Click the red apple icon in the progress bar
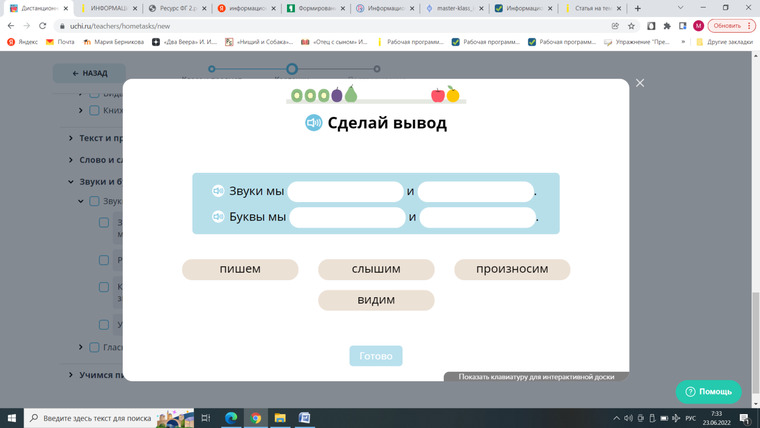The height and width of the screenshot is (428, 760). 437,95
